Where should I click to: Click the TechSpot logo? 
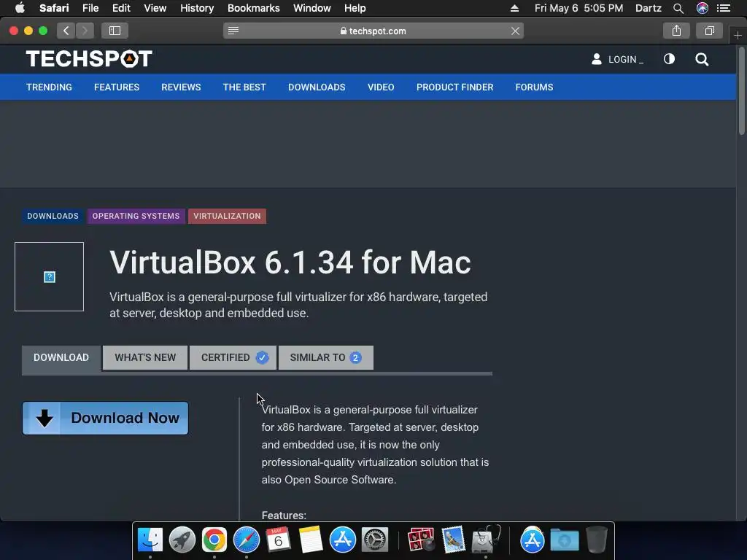tap(89, 59)
